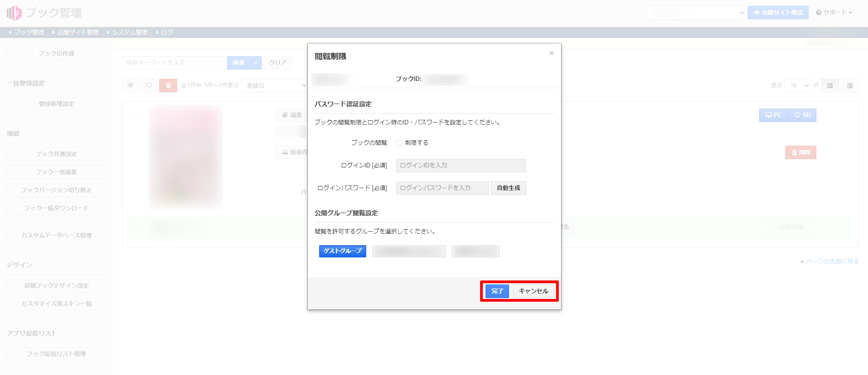Click the ブックID作成 sidebar button
Image resolution: width=868 pixels, height=375 pixels.
click(57, 53)
